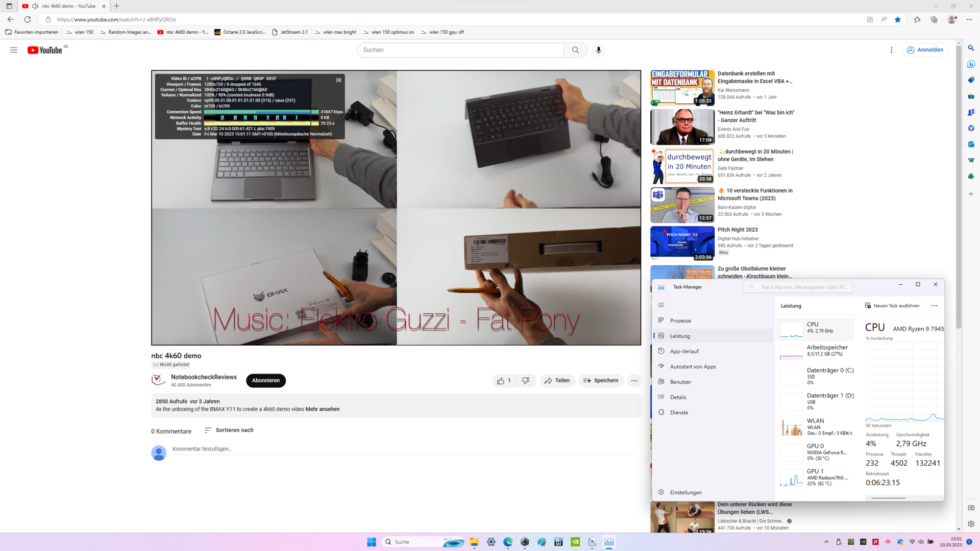This screenshot has height=551, width=980.
Task: Click the Abonnieren button
Action: [x=265, y=381]
